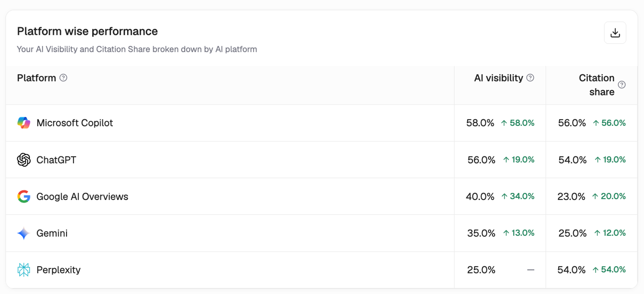The image size is (644, 294).
Task: Click the ChatGPT logo icon
Action: [x=24, y=160]
